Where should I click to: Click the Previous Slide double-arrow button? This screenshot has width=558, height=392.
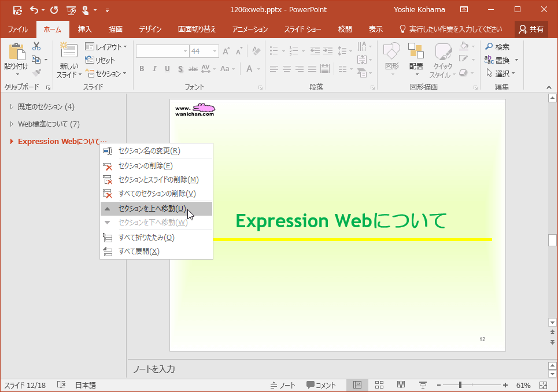(552, 332)
